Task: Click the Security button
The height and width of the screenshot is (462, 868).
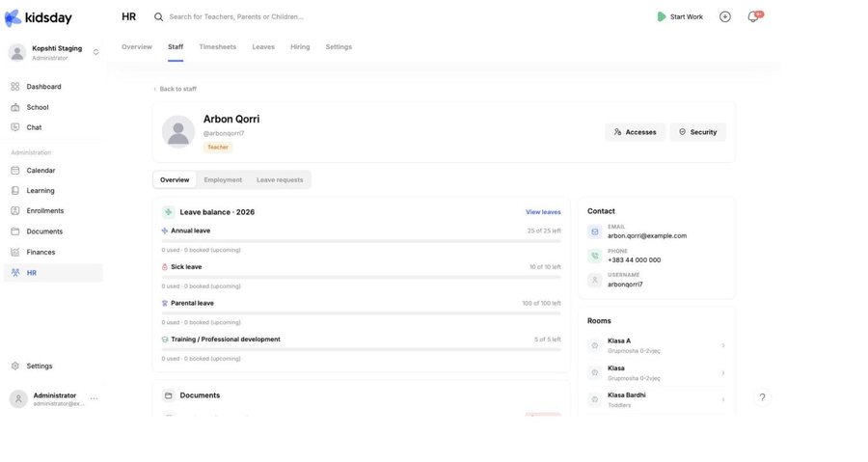Action: 698,132
